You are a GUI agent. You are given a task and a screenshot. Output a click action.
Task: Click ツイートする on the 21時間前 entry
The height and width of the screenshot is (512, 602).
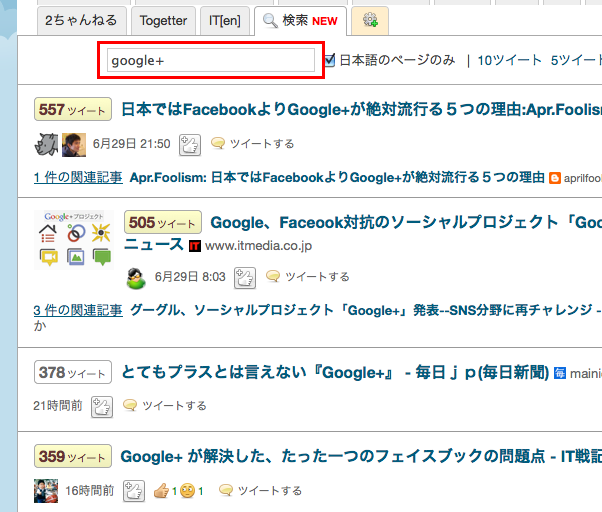174,406
